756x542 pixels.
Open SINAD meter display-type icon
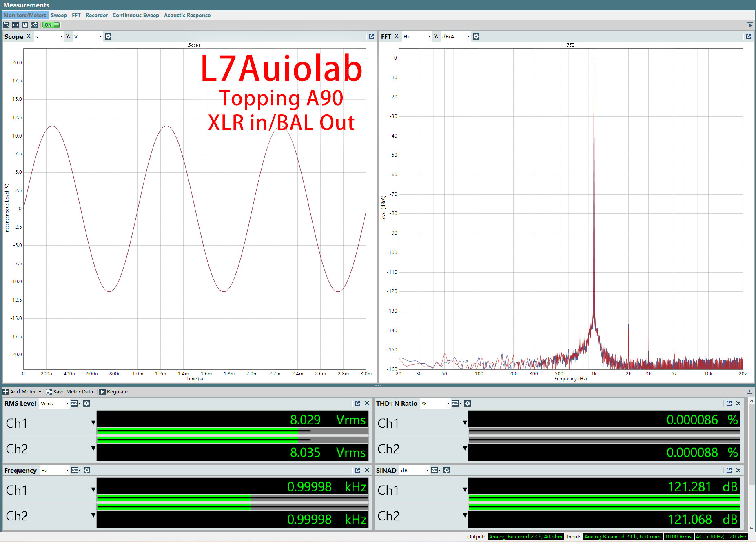click(x=436, y=470)
